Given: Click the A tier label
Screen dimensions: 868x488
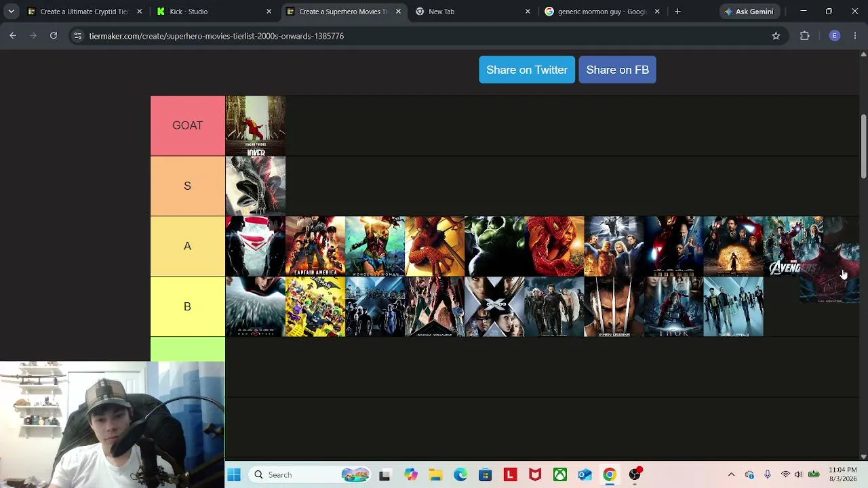Looking at the screenshot, I should coord(187,246).
